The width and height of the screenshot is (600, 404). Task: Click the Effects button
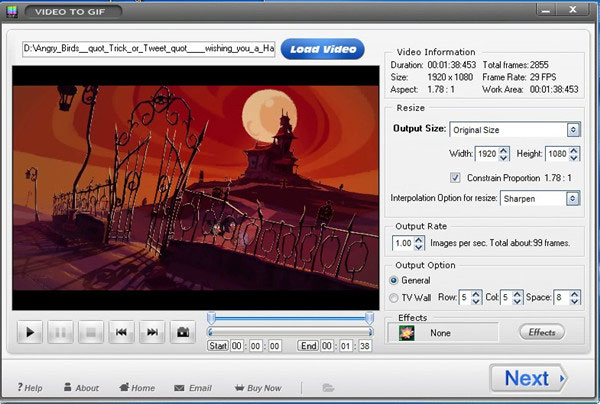[x=542, y=332]
